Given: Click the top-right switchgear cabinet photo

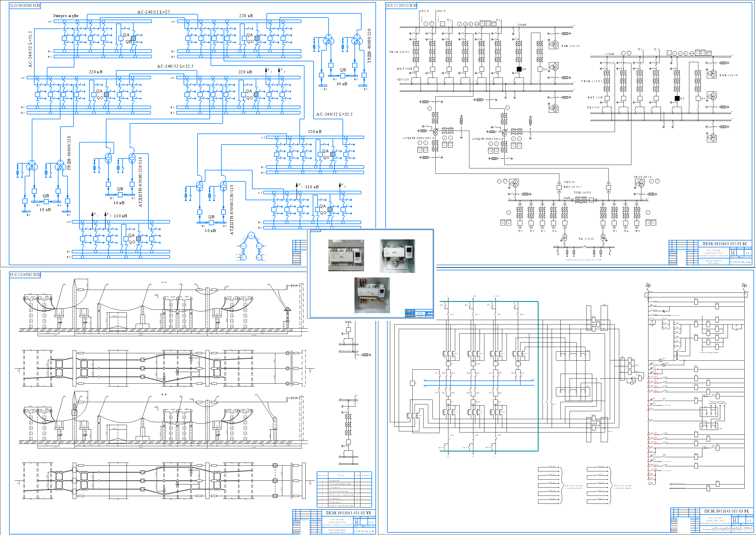Looking at the screenshot, I should pyautogui.click(x=397, y=256).
